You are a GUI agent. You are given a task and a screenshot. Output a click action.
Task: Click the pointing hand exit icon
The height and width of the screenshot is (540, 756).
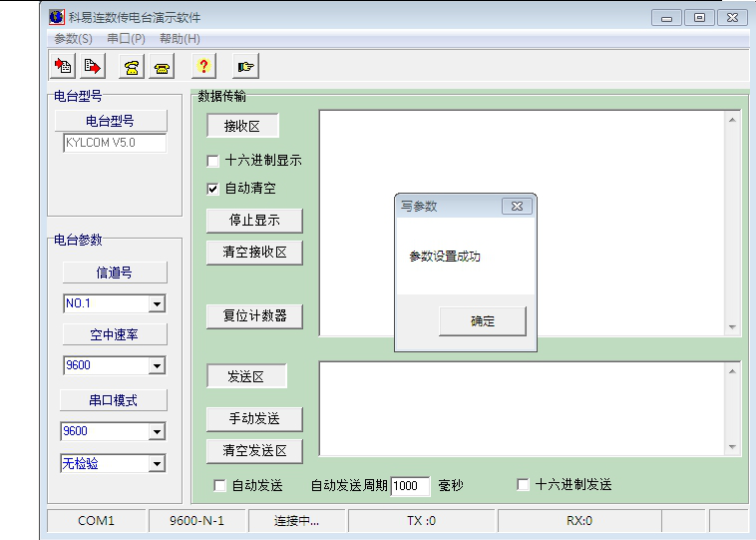(x=244, y=67)
